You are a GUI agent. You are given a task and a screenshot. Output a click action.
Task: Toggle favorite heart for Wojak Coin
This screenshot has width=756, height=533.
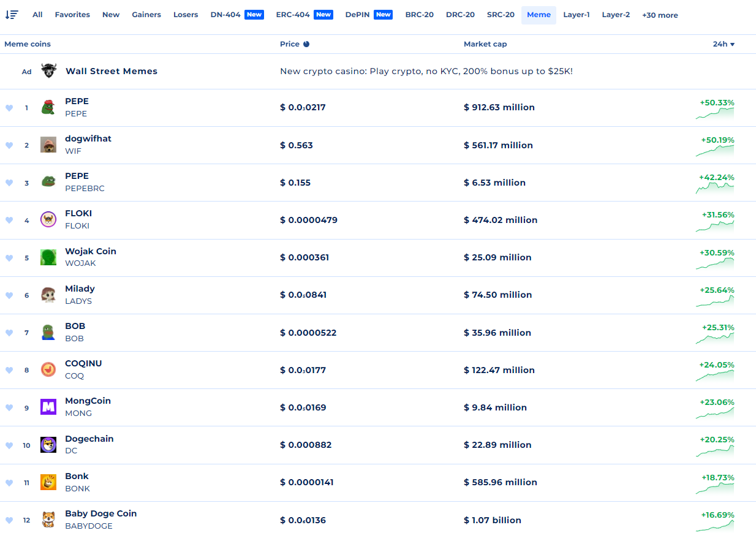(9, 258)
